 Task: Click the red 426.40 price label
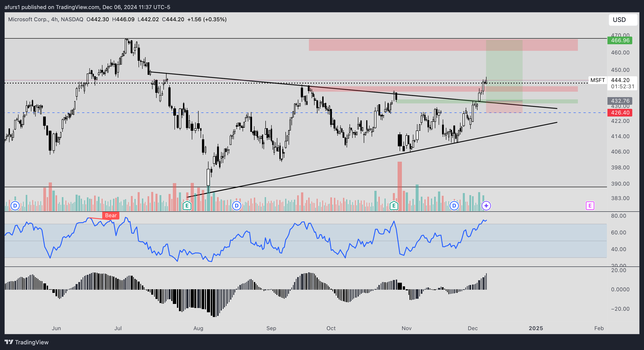620,113
